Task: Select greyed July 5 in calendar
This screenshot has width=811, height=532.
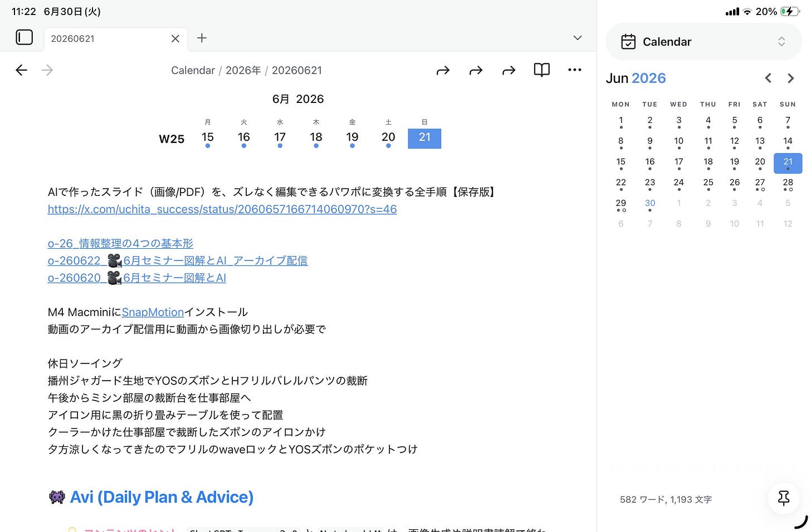Action: (788, 203)
